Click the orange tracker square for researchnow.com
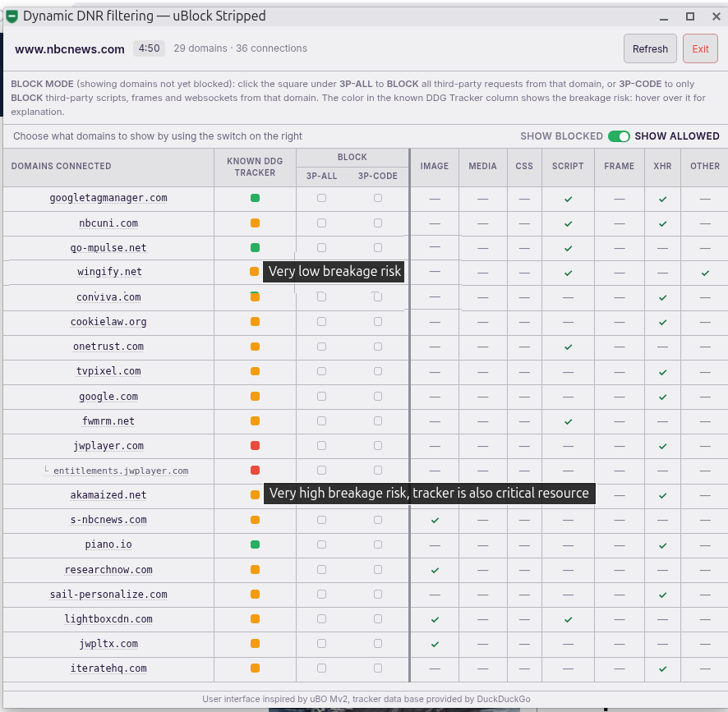Screen dimensions: 728x712 pos(255,569)
